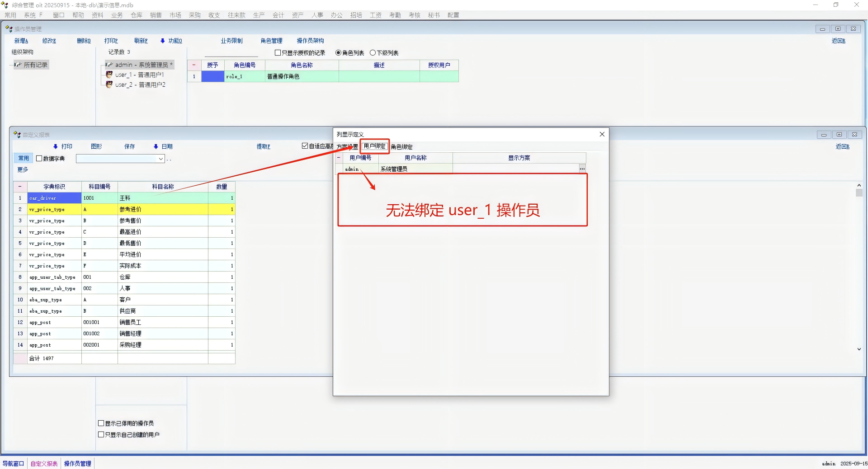868x469 pixels.
Task: Click the 打印 down-arrow icon in report toolbar
Action: point(56,146)
